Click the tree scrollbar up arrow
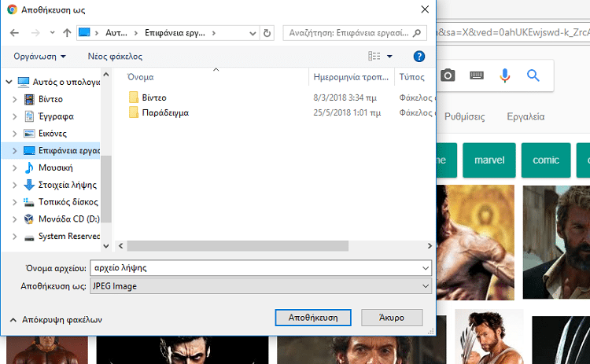 click(x=106, y=75)
